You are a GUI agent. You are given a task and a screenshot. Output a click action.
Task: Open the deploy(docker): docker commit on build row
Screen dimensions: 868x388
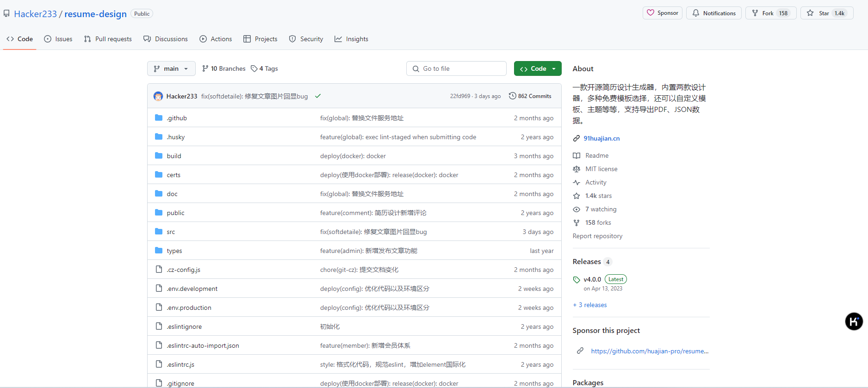click(x=353, y=156)
